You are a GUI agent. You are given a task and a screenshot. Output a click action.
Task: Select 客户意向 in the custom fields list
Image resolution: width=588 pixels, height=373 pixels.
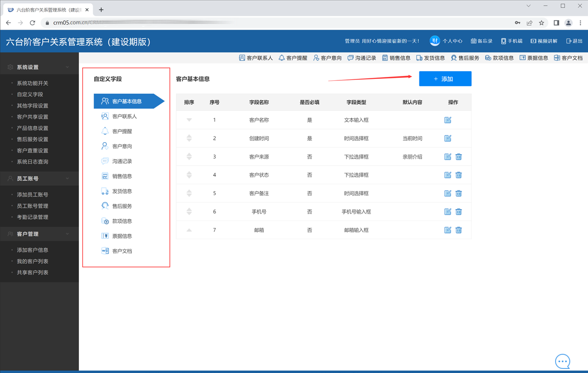(117, 146)
